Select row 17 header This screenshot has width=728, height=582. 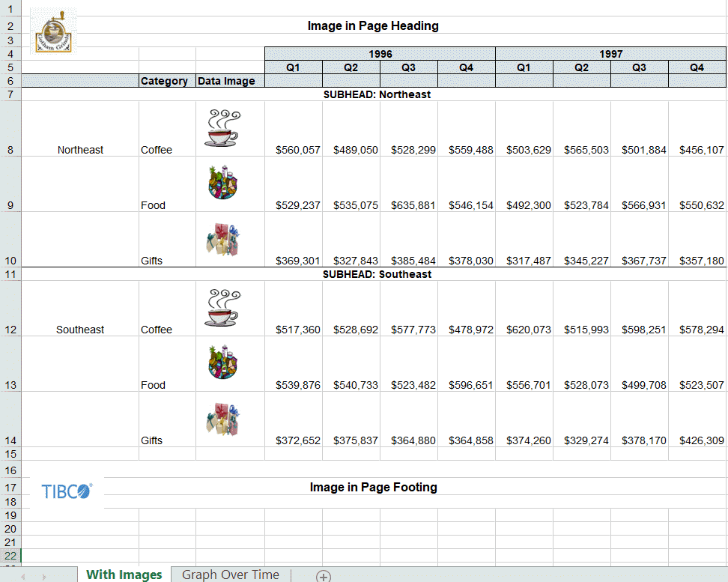(10, 487)
